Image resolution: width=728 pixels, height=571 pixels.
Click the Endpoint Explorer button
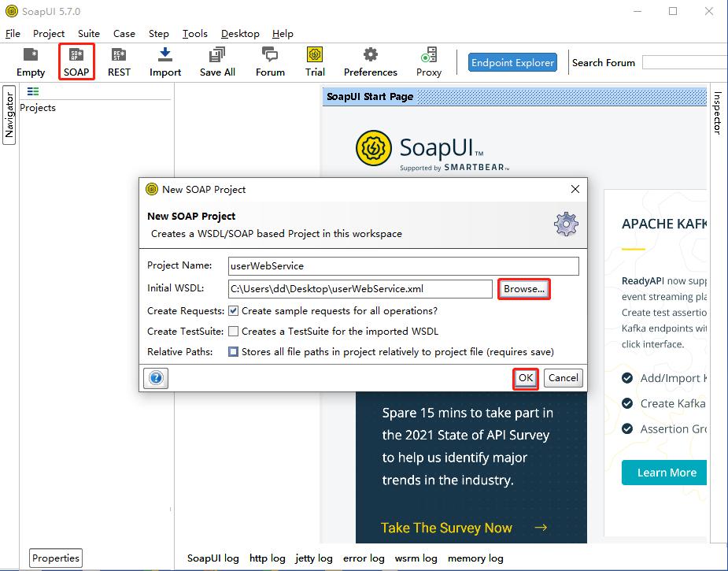click(512, 62)
